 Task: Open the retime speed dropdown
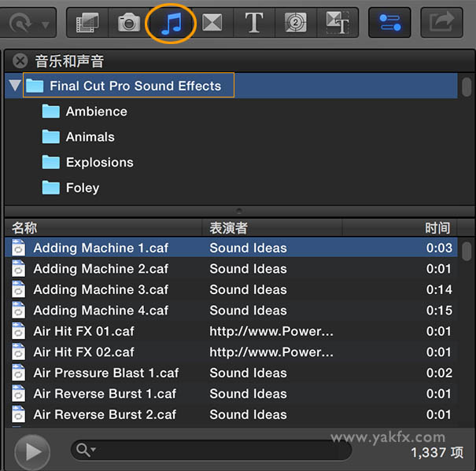click(x=28, y=24)
